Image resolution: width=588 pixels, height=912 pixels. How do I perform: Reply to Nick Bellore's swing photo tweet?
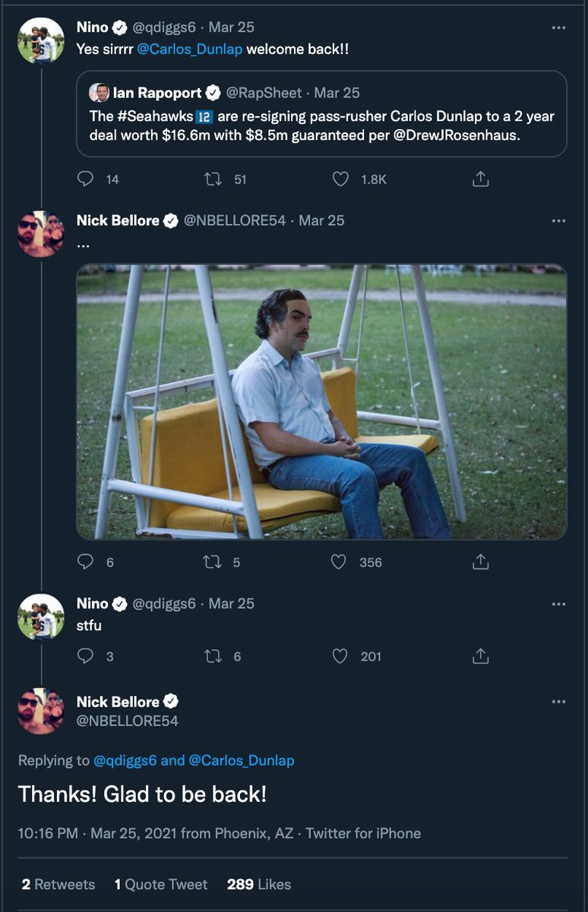pos(86,562)
